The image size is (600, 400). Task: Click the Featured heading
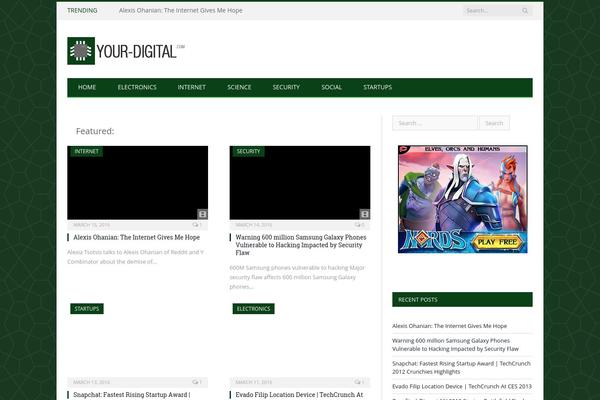point(95,131)
